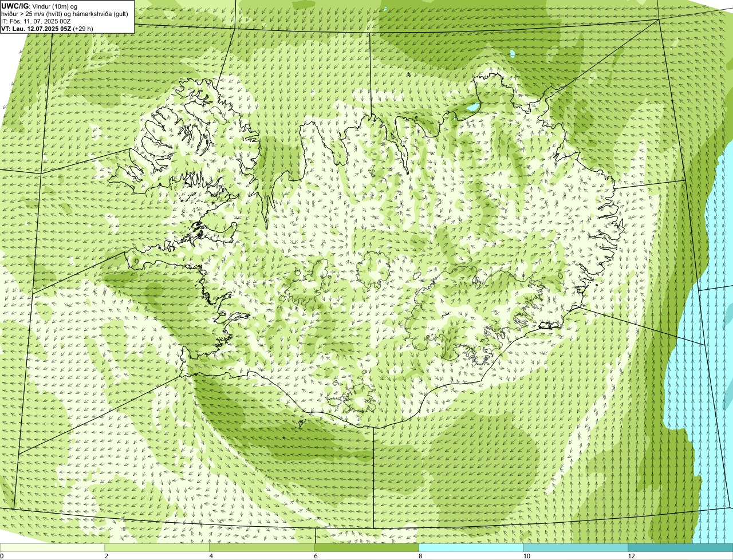Image resolution: width=733 pixels, height=560 pixels.
Task: Click the palest 0–2 m/s legend swatch
Action: point(53,548)
